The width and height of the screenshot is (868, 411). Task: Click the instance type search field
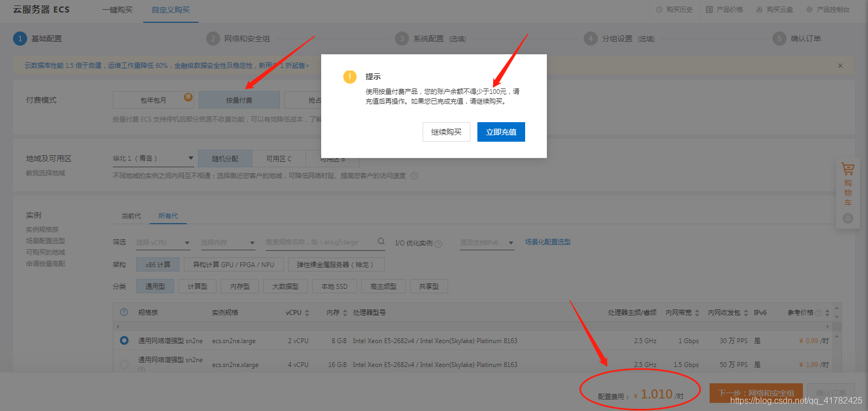pyautogui.click(x=320, y=242)
